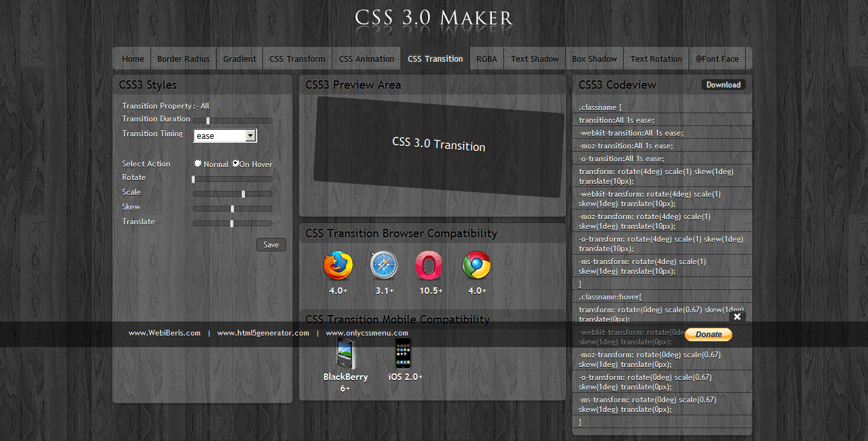The width and height of the screenshot is (868, 441).
Task: Click the Firefox '4.0+' version text
Action: (338, 291)
